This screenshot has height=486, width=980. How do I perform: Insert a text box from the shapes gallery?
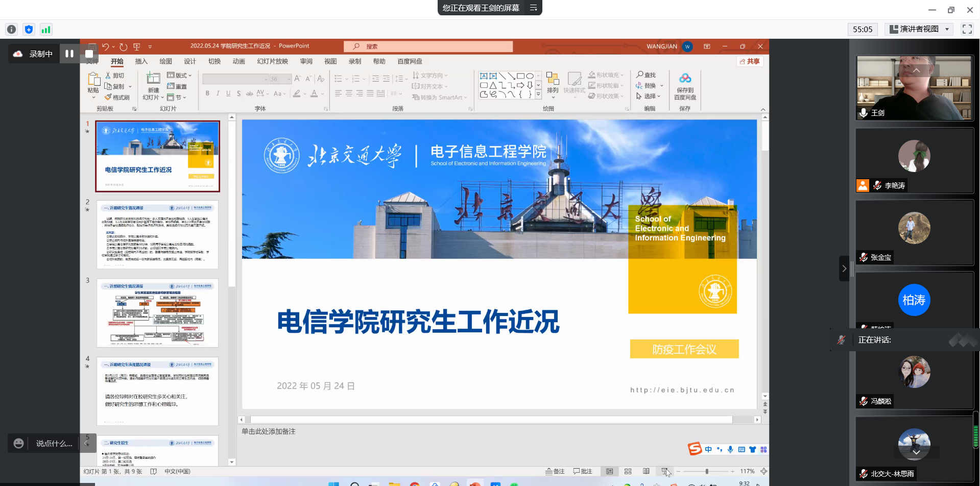point(484,76)
